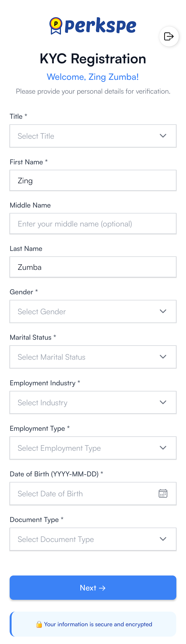Click the Select Date of Birth field
Viewport: 186px width, 644px height.
[x=83, y=494]
